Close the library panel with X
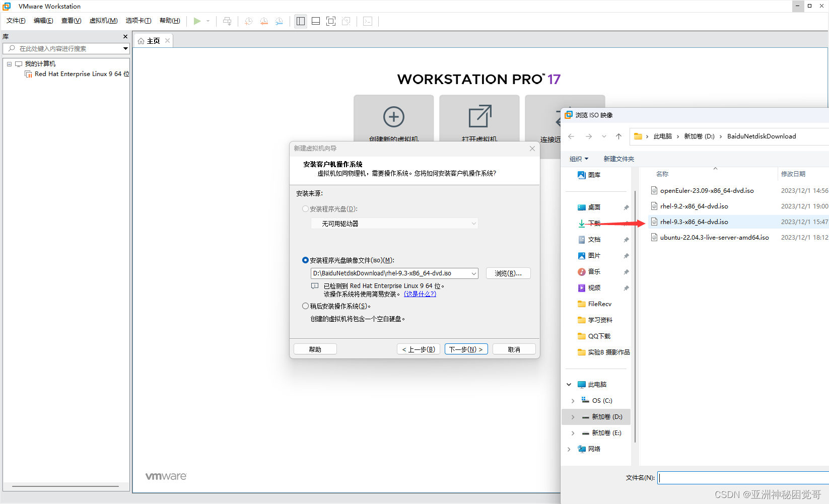This screenshot has height=504, width=829. [125, 36]
